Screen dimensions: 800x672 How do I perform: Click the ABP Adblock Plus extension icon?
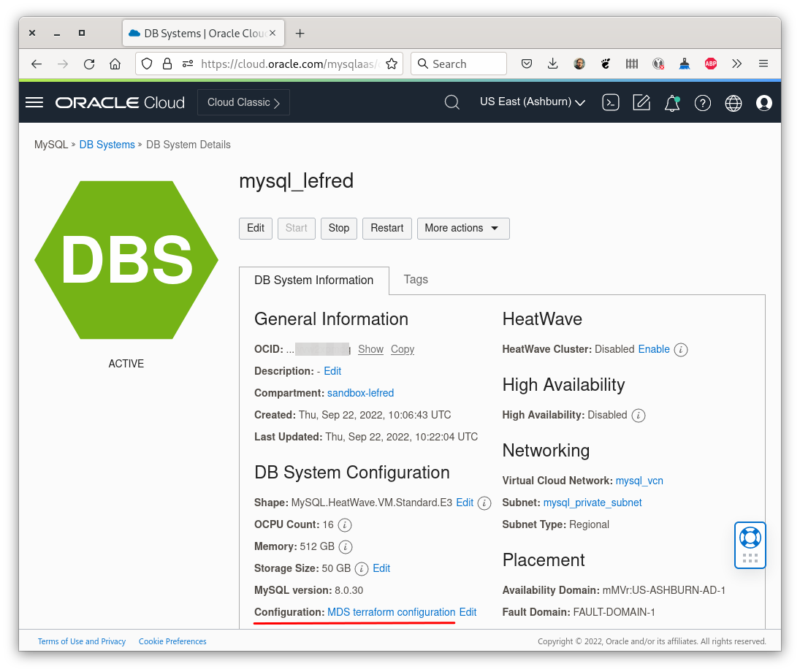[711, 64]
